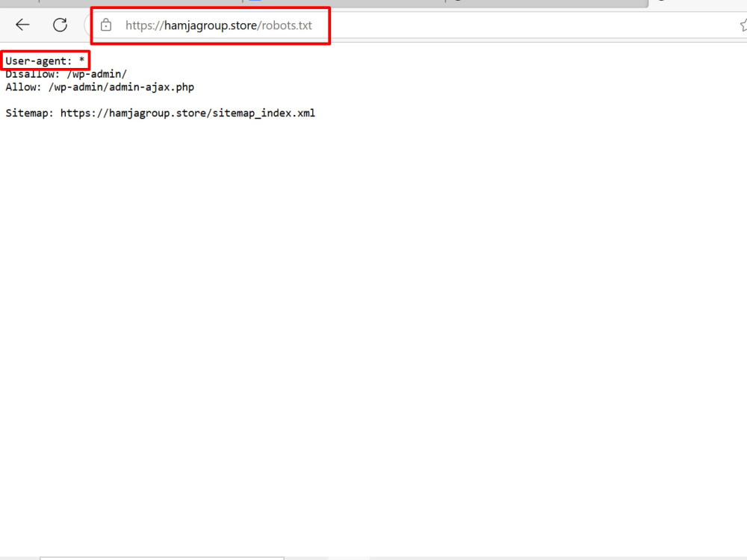Viewport: 747px width, 560px height.
Task: Click the 'Disallow: /wp-admin/' line
Action: pyautogui.click(x=66, y=74)
